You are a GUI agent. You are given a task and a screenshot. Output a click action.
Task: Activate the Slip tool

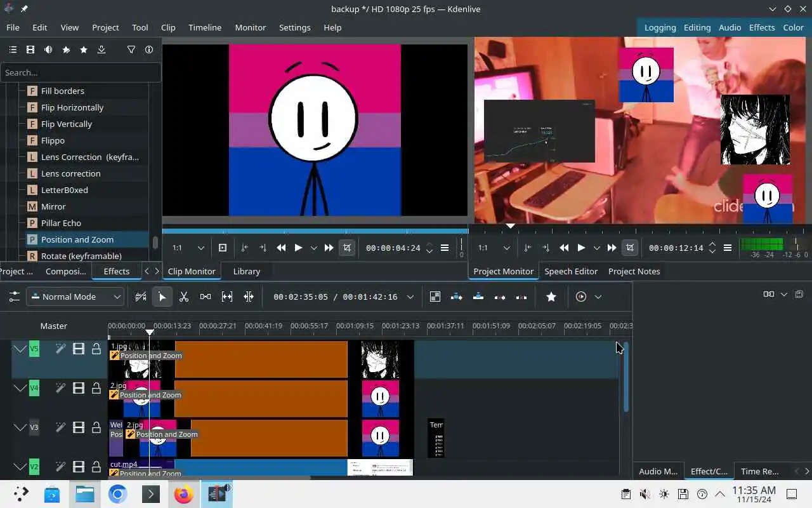[227, 297]
